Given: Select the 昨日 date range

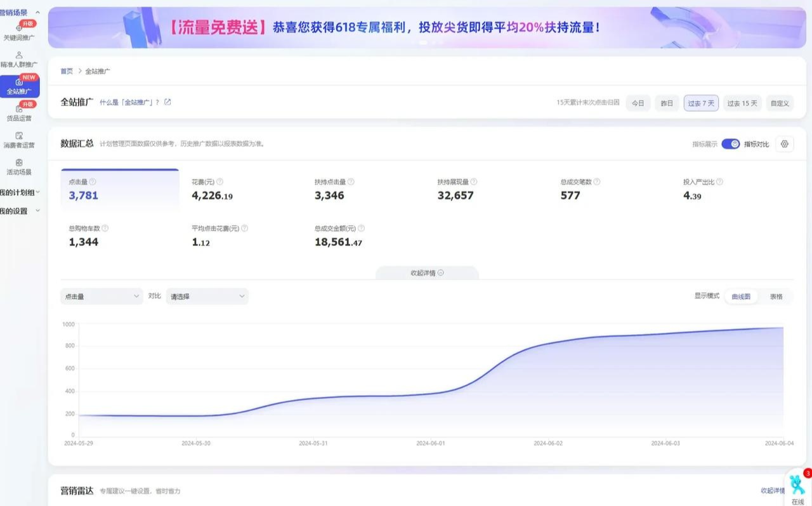Looking at the screenshot, I should tap(667, 103).
